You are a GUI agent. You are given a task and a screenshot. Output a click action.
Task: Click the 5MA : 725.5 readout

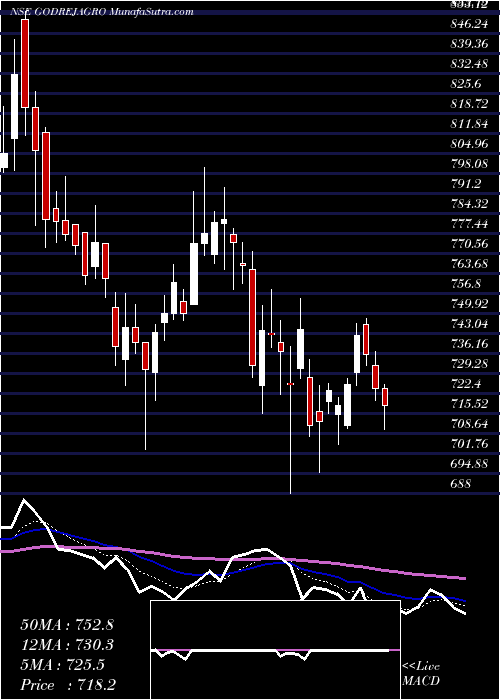(62, 666)
